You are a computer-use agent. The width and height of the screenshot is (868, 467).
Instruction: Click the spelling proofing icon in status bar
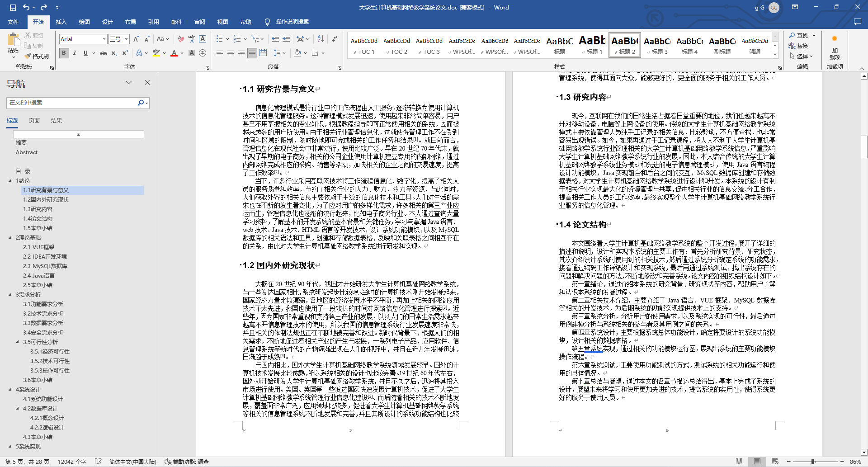(98, 462)
